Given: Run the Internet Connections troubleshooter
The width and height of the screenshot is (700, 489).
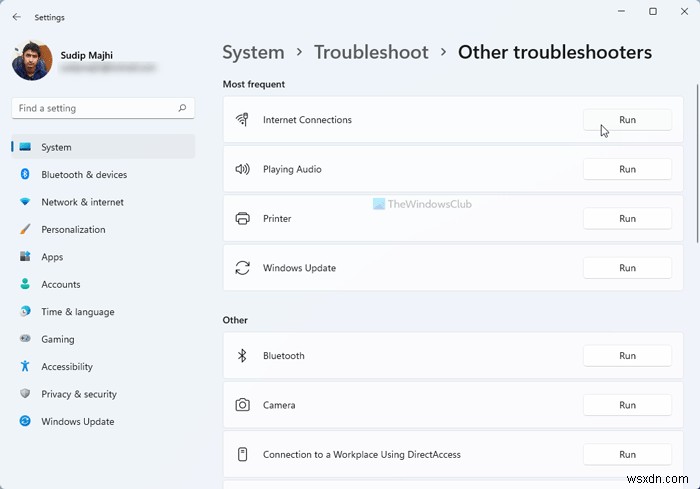Looking at the screenshot, I should click(x=627, y=120).
